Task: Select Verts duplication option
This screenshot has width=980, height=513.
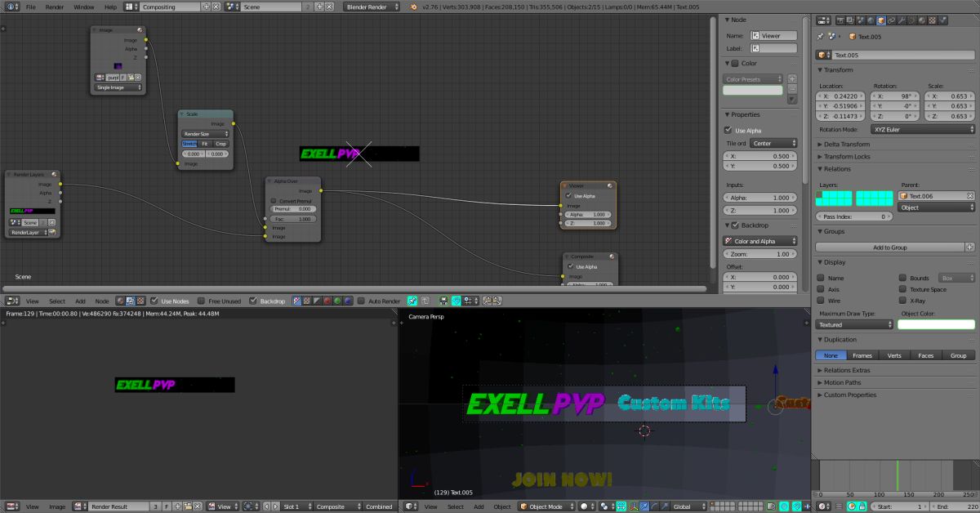Action: [894, 355]
